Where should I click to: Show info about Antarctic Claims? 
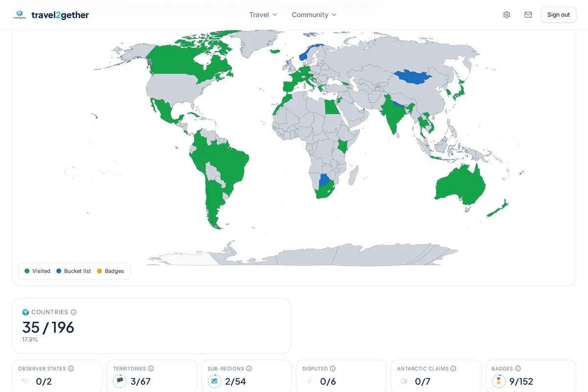(453, 368)
